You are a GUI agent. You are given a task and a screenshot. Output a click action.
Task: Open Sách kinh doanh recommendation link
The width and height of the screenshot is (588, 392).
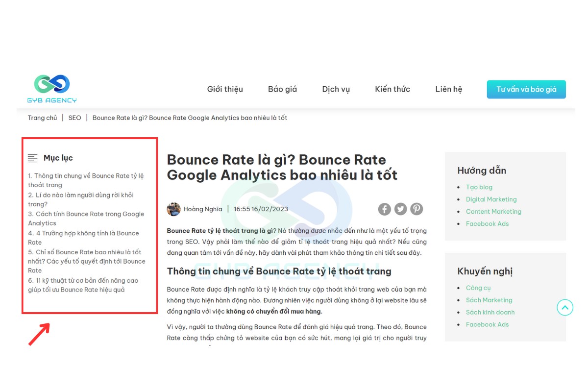click(490, 313)
